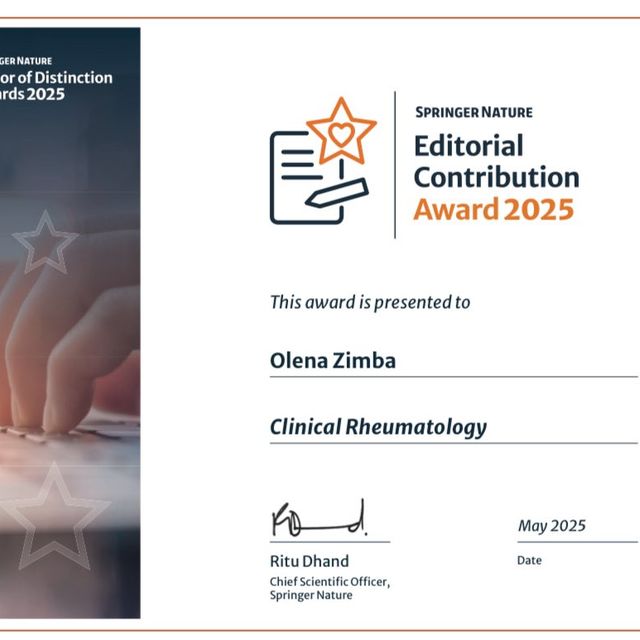The image size is (640, 640).
Task: Click the orange star with heart icon
Action: [x=341, y=132]
